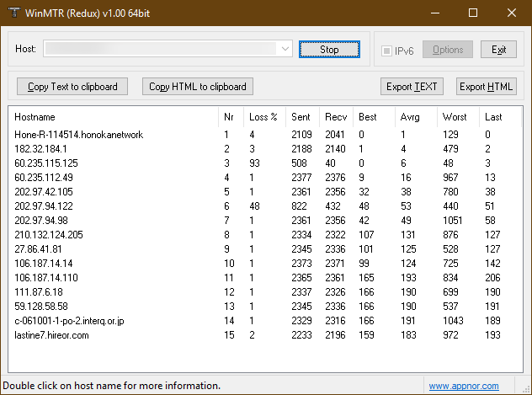
Task: Copy HTML to clipboard
Action: click(x=198, y=87)
